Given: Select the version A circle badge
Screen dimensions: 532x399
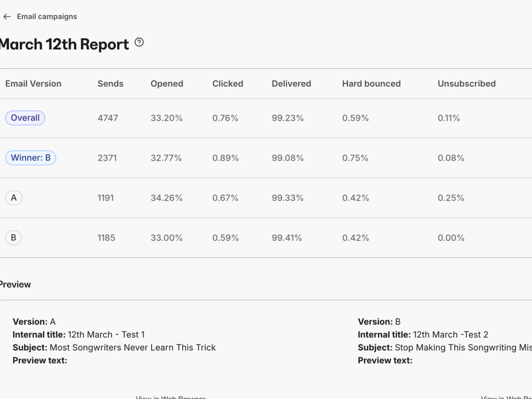Looking at the screenshot, I should tap(14, 198).
